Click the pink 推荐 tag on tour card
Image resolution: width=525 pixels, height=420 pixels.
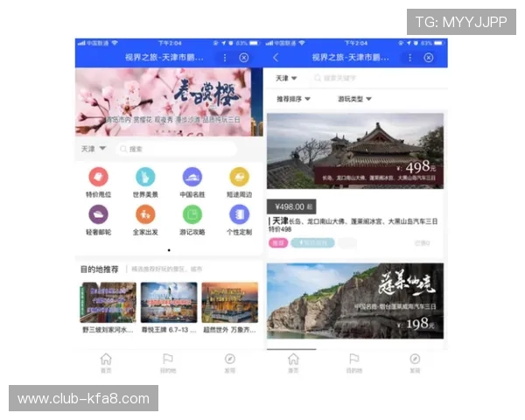[278, 243]
